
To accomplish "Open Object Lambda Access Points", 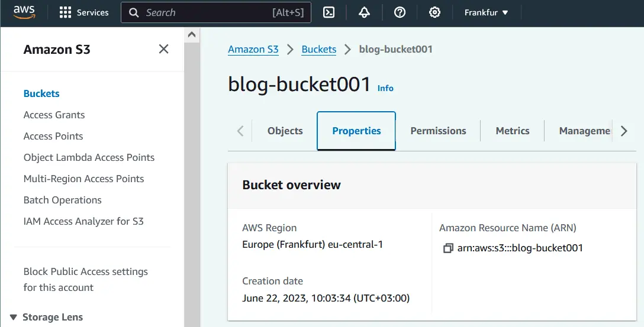I will (x=89, y=157).
